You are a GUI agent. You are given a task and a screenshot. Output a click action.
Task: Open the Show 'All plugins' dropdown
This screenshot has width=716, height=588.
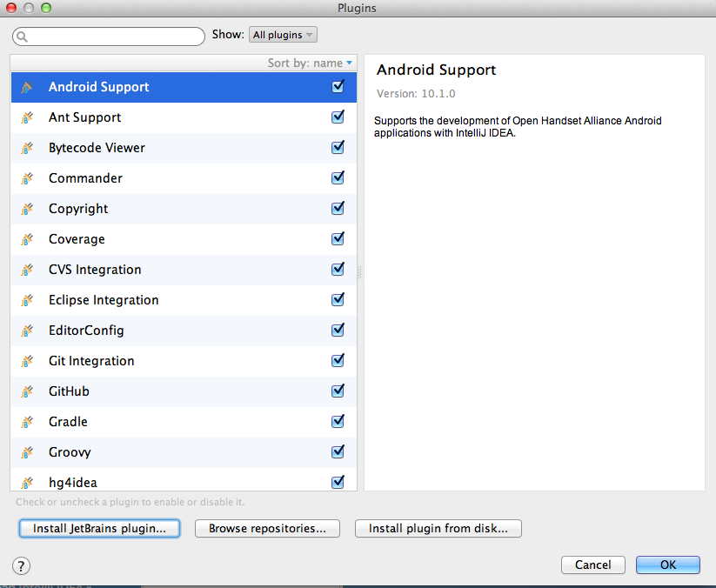[283, 35]
